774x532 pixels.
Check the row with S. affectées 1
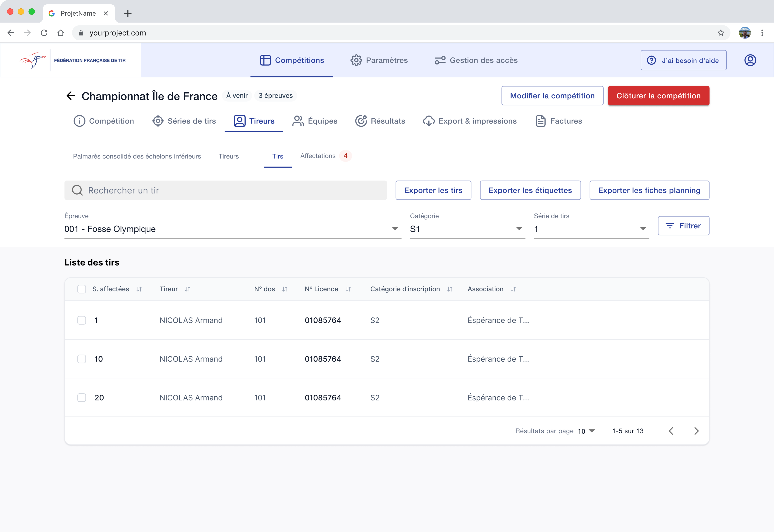82,320
